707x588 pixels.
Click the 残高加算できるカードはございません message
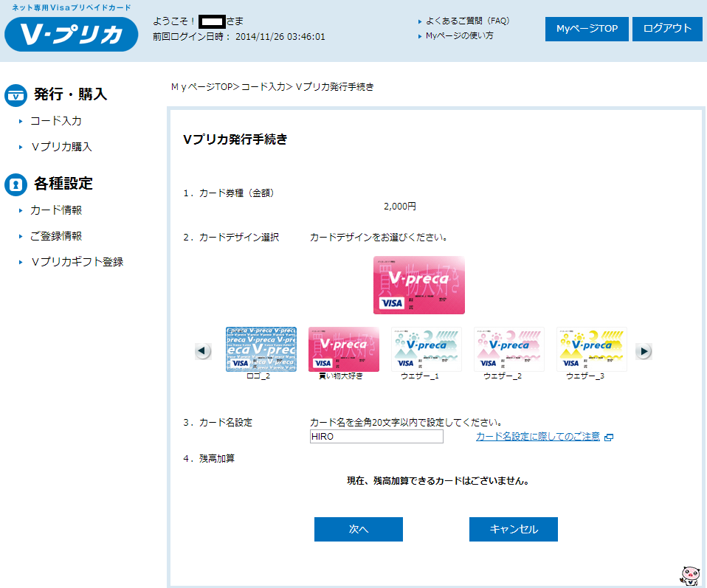coord(438,481)
